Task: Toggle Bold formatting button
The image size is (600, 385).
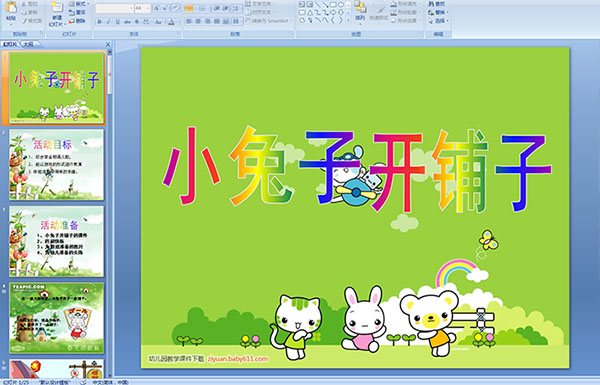Action: (x=99, y=22)
